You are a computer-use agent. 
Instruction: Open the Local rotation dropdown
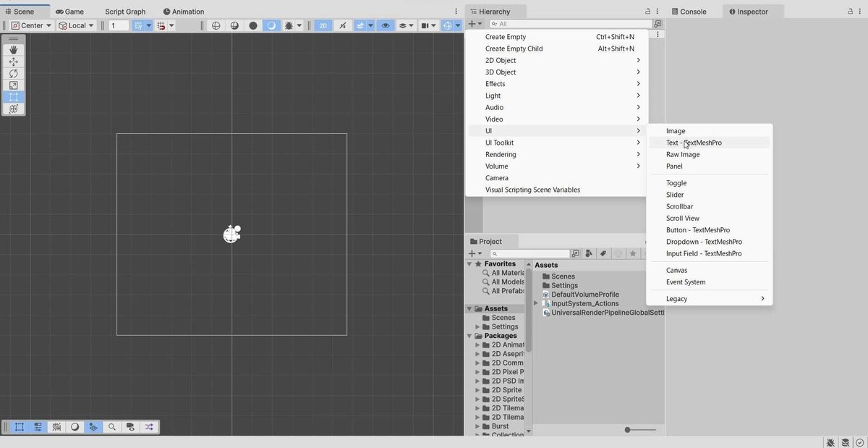[77, 25]
